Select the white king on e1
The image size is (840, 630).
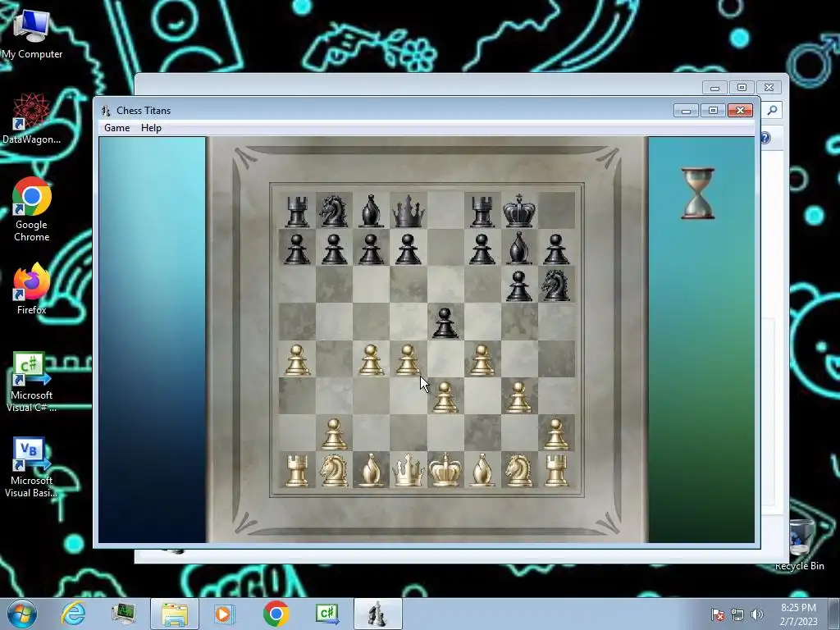[445, 470]
